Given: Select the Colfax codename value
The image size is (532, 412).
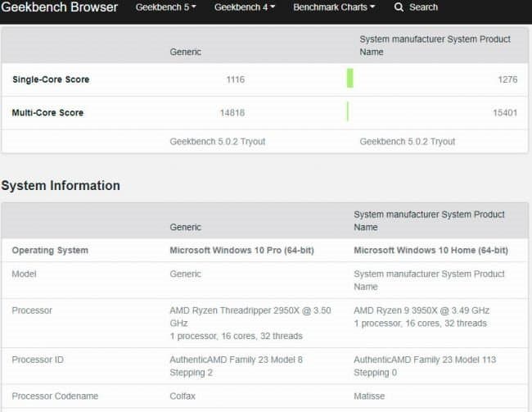Looking at the screenshot, I should pyautogui.click(x=183, y=396).
